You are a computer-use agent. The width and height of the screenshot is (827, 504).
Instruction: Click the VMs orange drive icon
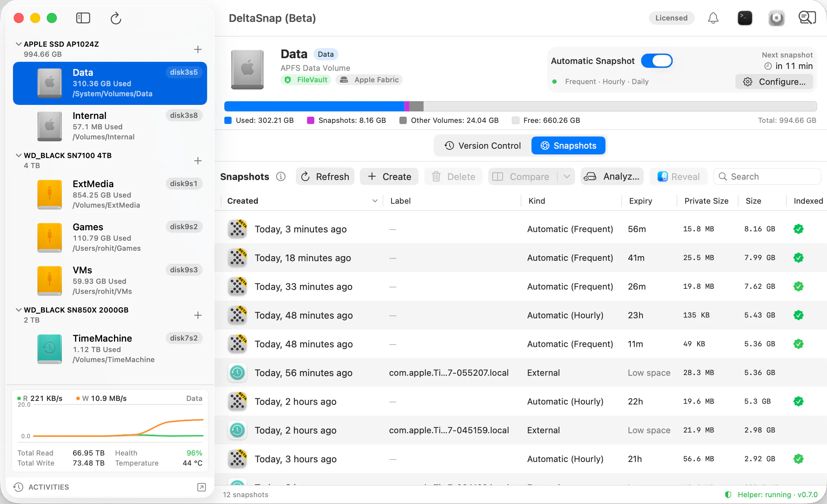50,281
